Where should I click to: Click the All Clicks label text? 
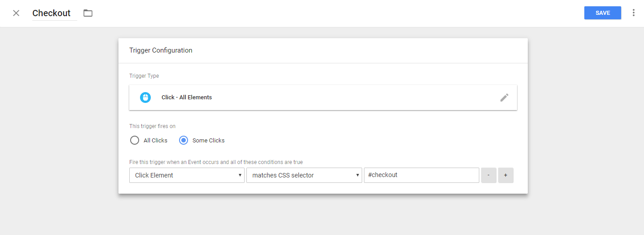[155, 141]
